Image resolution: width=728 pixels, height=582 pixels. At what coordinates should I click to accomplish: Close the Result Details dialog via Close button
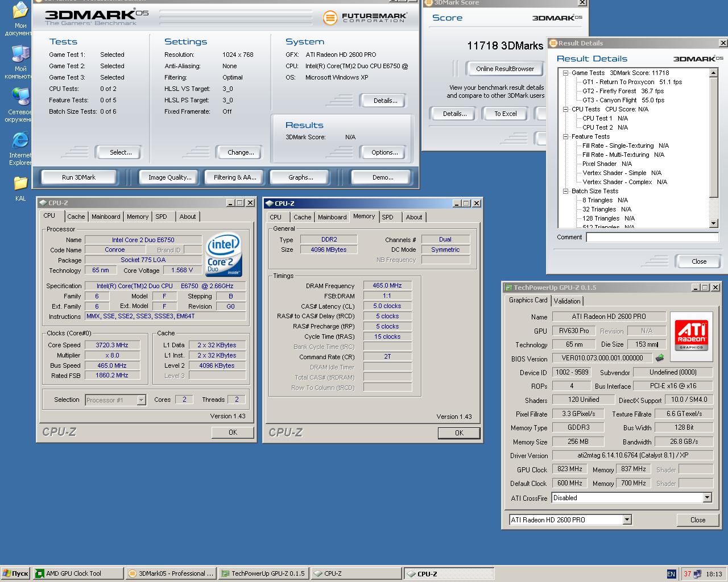click(x=699, y=261)
